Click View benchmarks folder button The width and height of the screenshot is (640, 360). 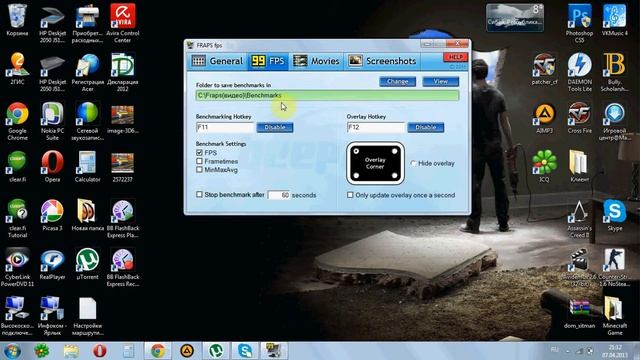coord(441,82)
